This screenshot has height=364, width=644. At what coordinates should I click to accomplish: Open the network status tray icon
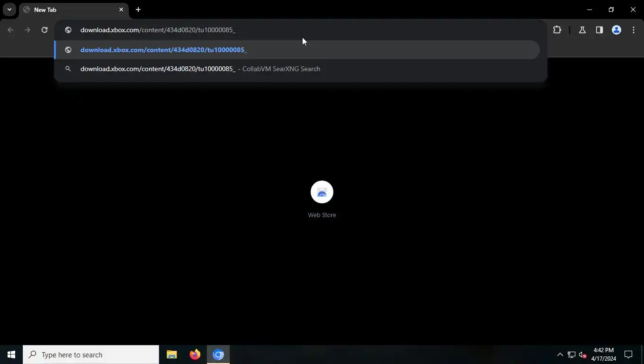click(x=572, y=355)
